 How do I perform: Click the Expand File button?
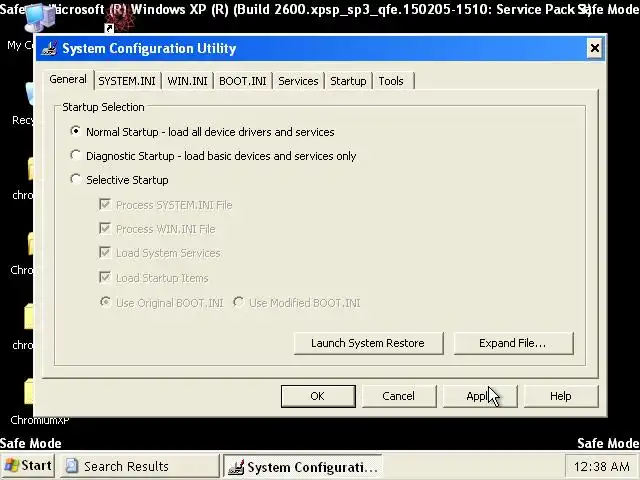[513, 343]
